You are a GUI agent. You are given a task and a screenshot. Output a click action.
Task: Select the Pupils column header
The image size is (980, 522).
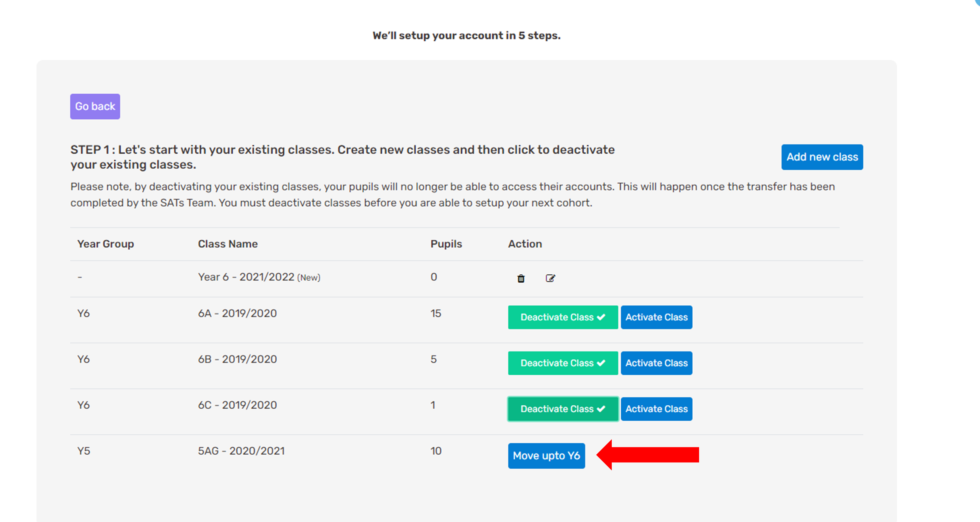(446, 244)
